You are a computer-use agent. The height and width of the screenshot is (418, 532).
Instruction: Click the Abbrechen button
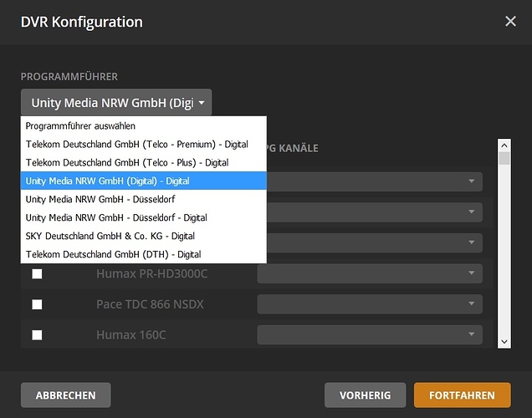coord(65,395)
